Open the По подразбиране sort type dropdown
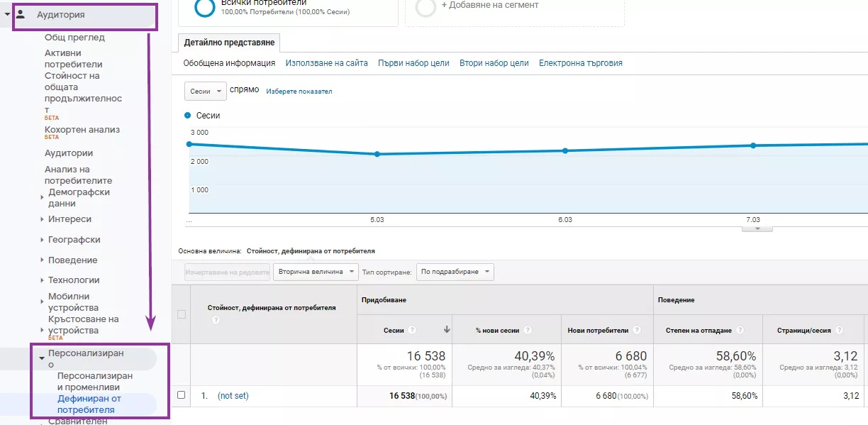 pos(455,272)
